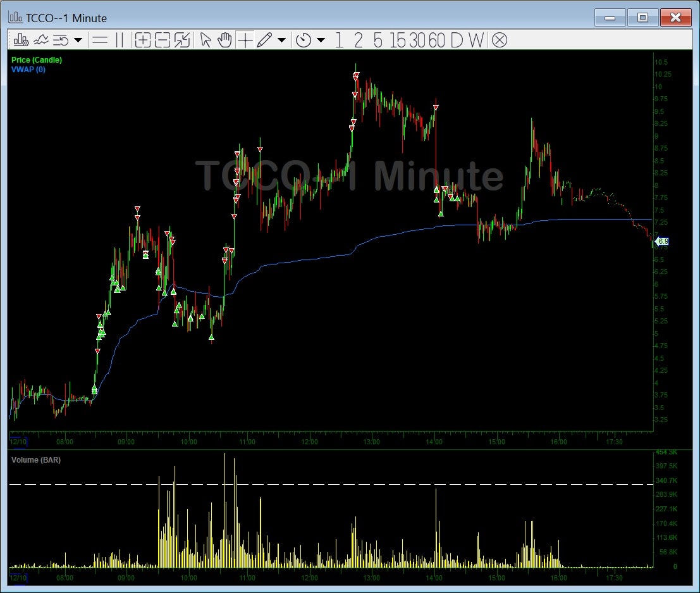The width and height of the screenshot is (700, 593).
Task: Open the drawing tool dropdown arrow
Action: (281, 40)
